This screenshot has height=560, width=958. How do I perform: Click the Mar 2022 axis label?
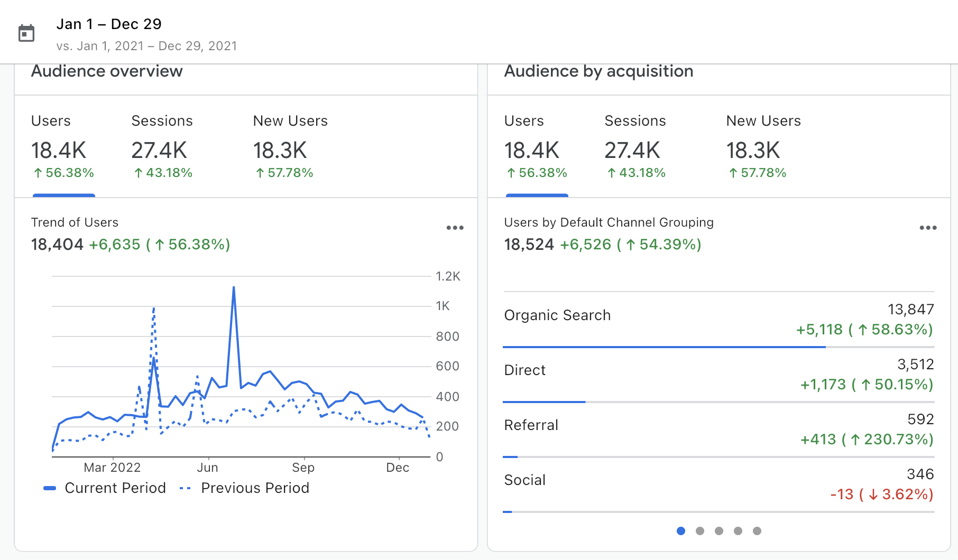[112, 468]
